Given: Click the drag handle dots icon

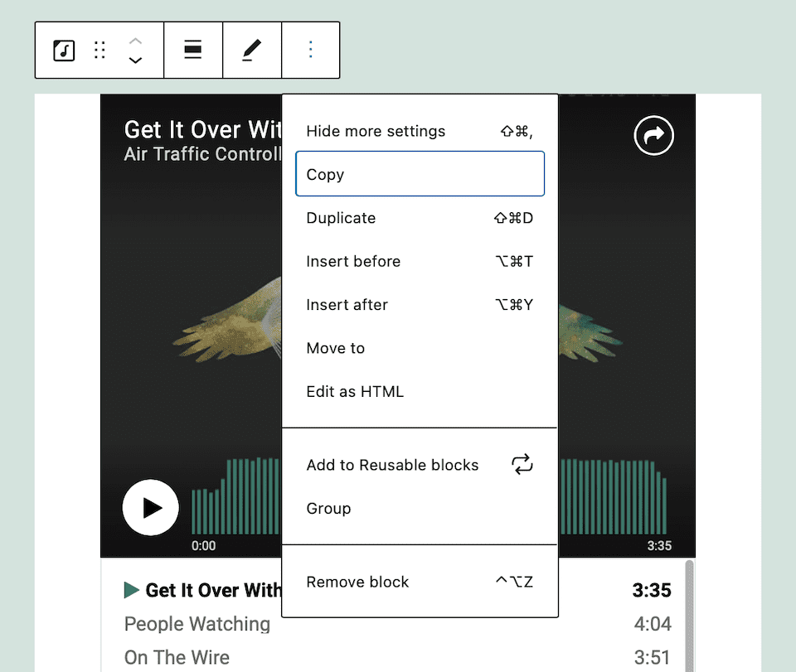Looking at the screenshot, I should click(x=99, y=51).
